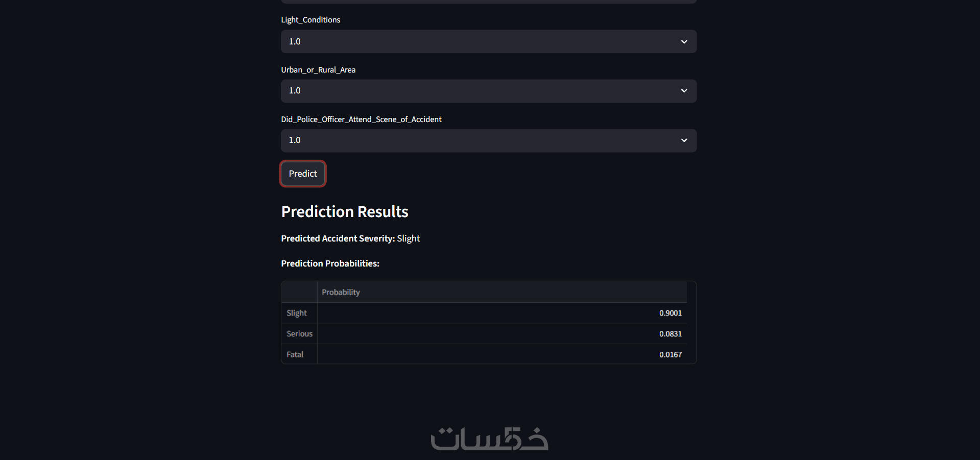Click the Probability column header
This screenshot has width=980, height=460.
click(341, 293)
